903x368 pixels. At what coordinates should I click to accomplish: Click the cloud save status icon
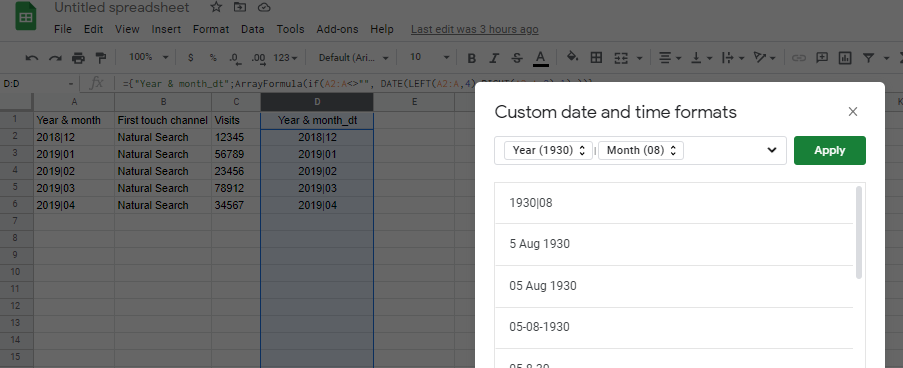[264, 7]
